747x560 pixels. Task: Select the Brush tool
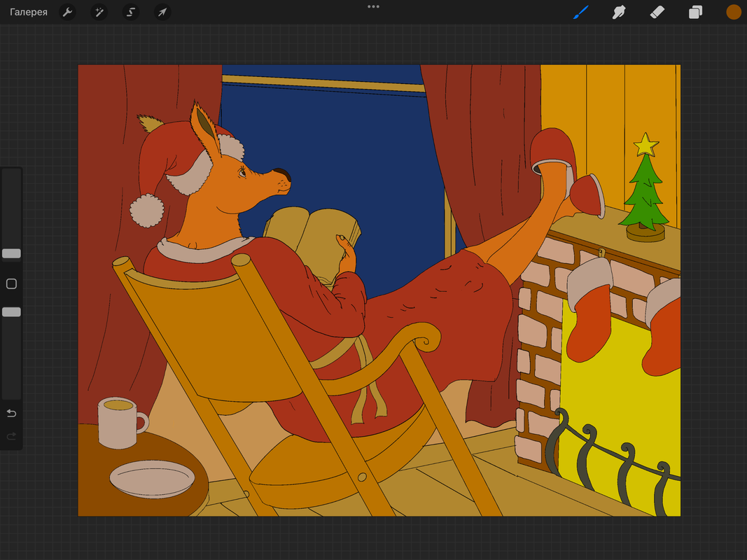[581, 12]
